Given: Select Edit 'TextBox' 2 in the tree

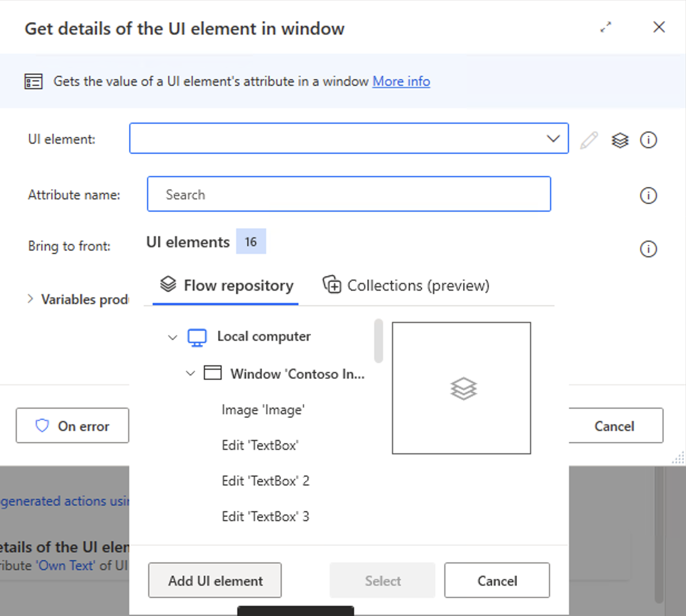Looking at the screenshot, I should (x=265, y=481).
